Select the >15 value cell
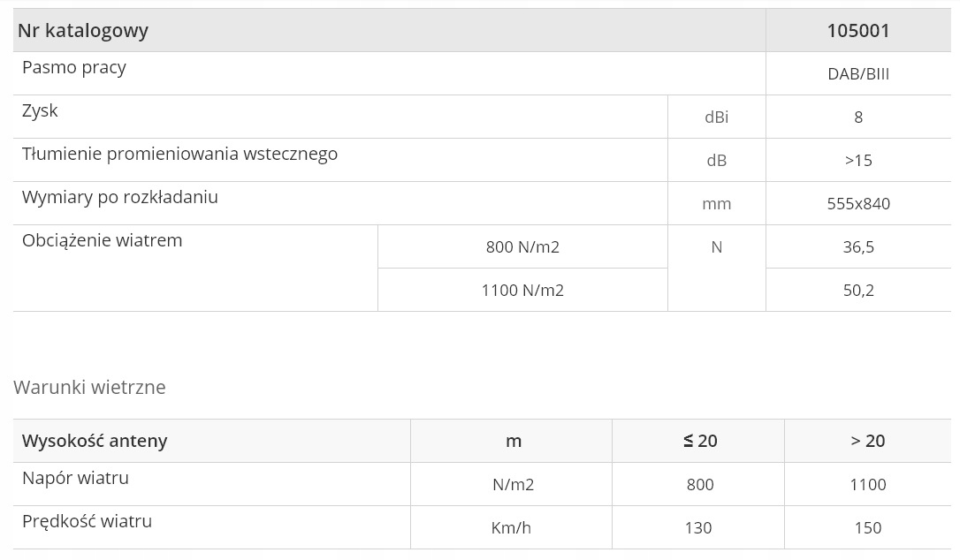This screenshot has width=960, height=560. pos(857,161)
